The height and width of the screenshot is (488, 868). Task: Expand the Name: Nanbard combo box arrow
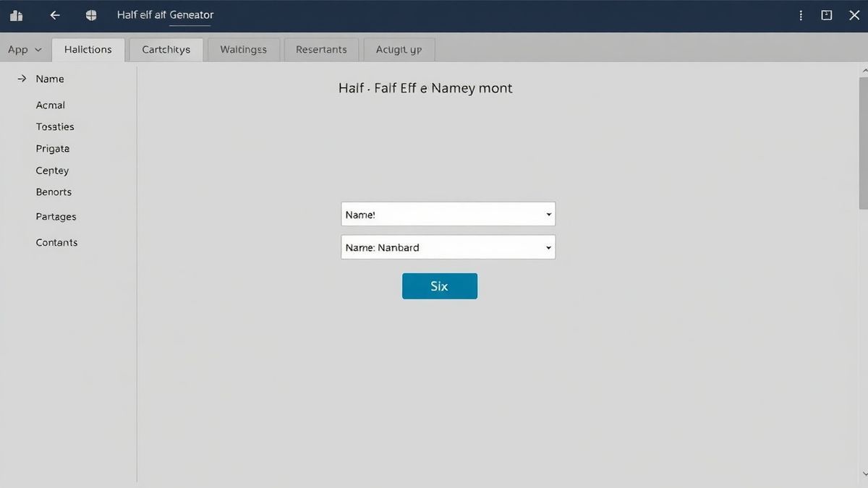549,247
